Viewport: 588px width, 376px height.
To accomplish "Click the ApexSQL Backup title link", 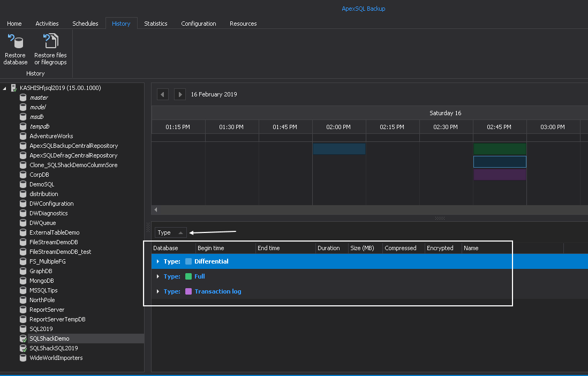I will tap(364, 8).
